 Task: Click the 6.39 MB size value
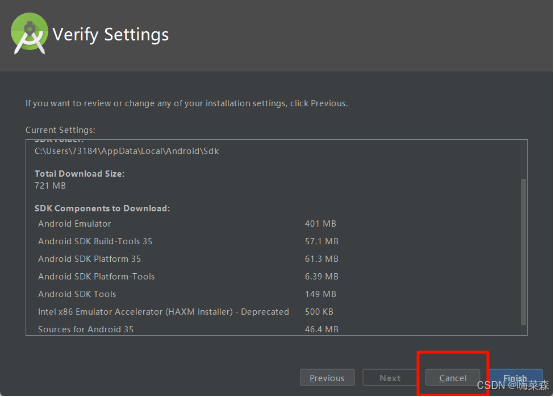click(322, 277)
